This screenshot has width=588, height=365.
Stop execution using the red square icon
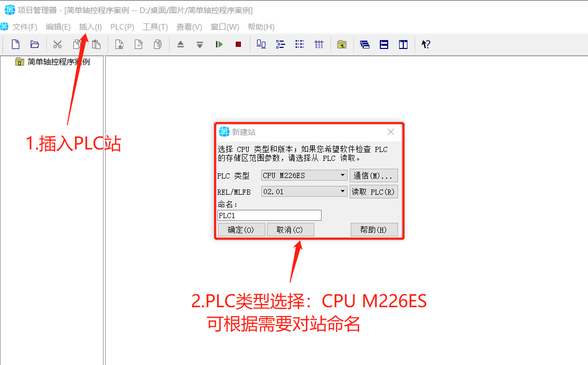click(238, 44)
